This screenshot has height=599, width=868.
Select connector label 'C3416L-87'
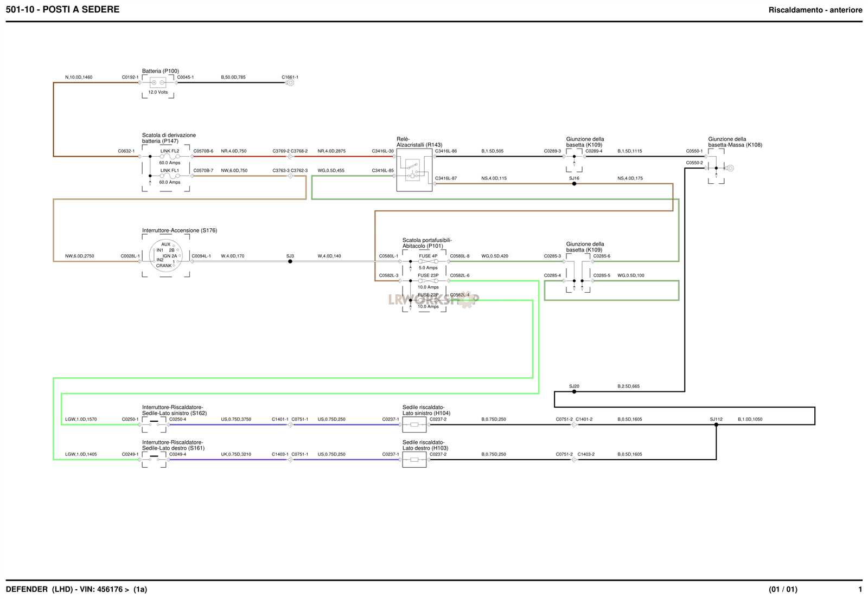pos(446,178)
